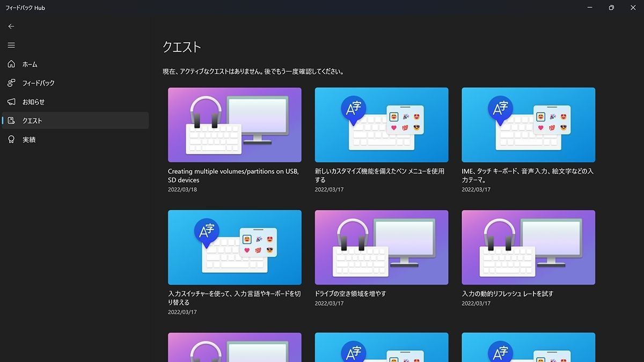Restore down the フィードバック Hub window
This screenshot has height=362, width=644.
point(611,8)
